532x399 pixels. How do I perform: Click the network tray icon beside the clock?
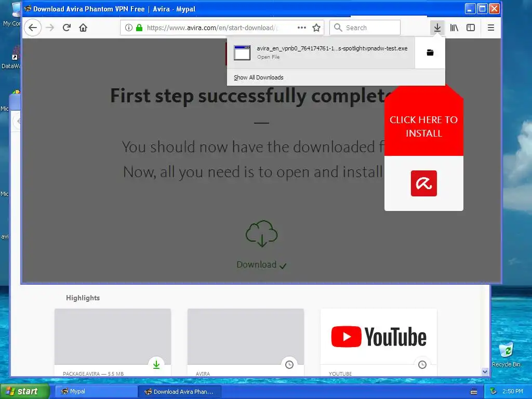click(x=494, y=392)
